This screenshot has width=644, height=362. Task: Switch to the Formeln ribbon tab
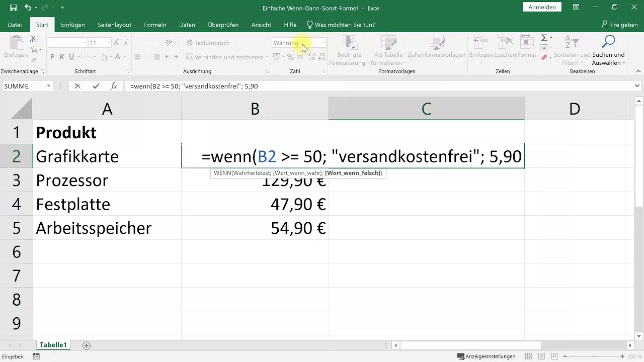154,24
